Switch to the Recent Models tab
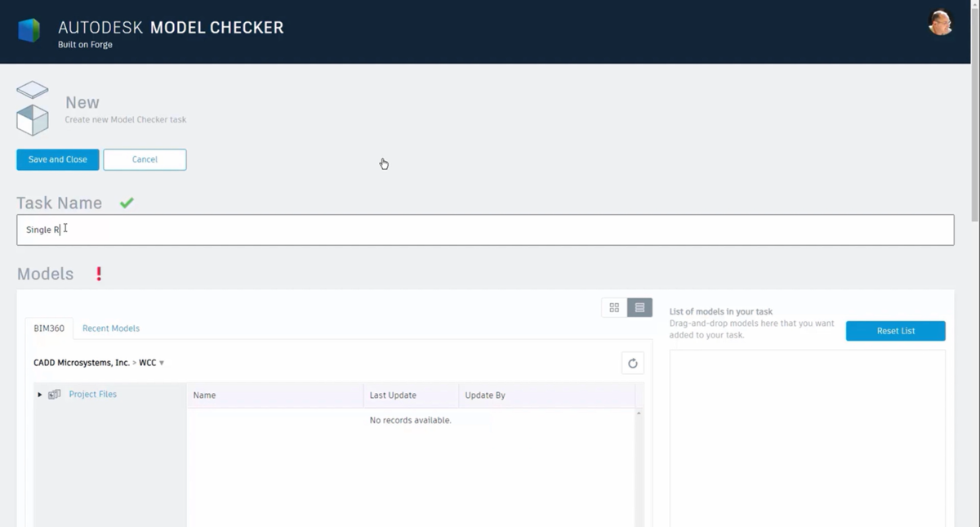The height and width of the screenshot is (527, 980). click(111, 328)
